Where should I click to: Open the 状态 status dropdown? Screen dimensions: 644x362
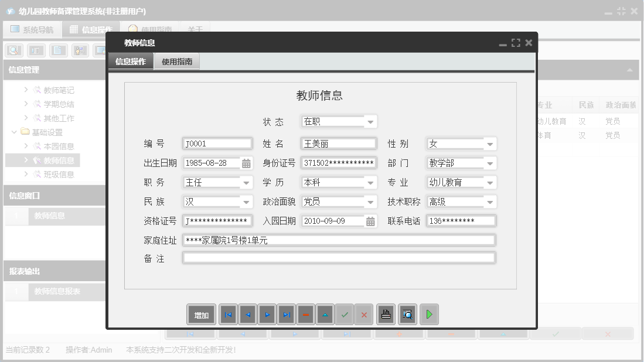point(370,122)
